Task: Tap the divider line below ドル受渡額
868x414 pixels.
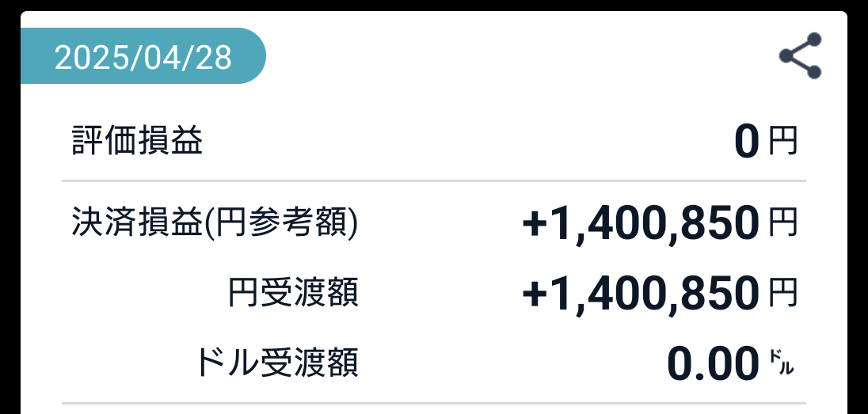Action: tap(434, 403)
